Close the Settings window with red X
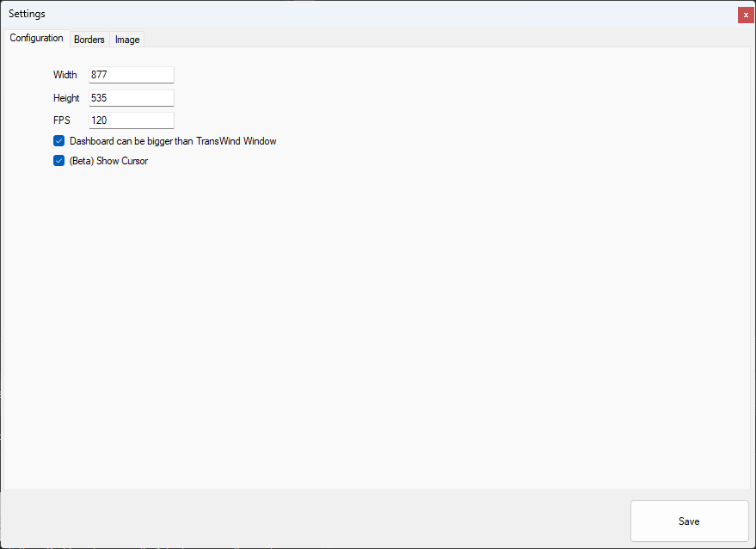Image resolution: width=756 pixels, height=549 pixels. point(746,15)
